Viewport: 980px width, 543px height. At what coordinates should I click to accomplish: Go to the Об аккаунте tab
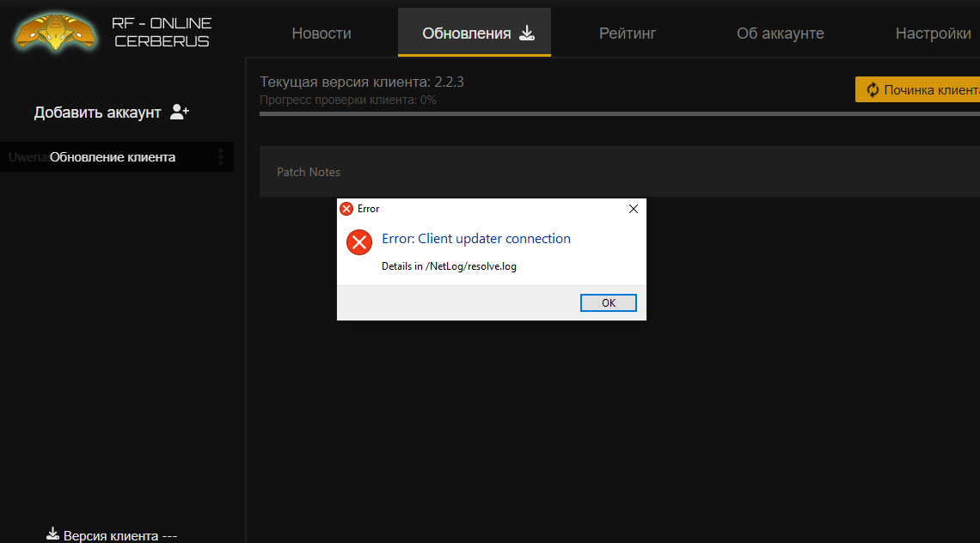click(780, 34)
